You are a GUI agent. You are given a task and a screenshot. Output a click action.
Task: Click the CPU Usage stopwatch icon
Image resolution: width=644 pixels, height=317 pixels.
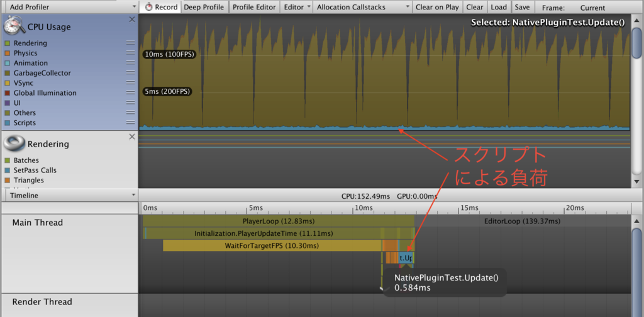(15, 26)
